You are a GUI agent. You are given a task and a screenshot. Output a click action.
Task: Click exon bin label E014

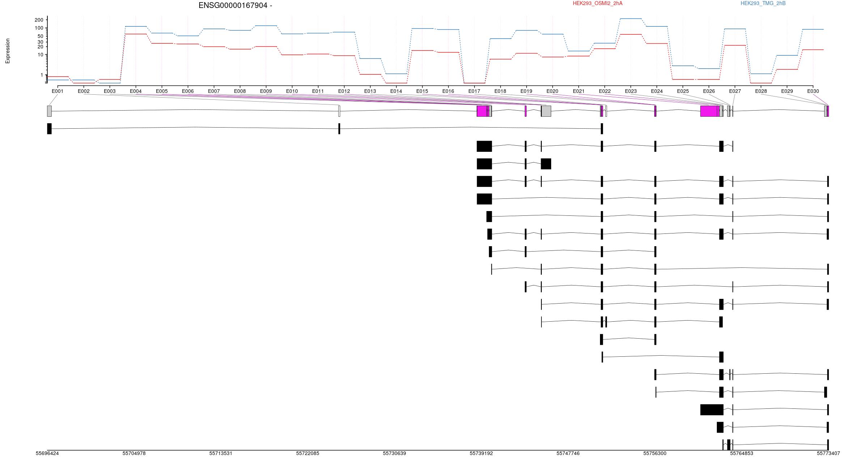click(396, 91)
